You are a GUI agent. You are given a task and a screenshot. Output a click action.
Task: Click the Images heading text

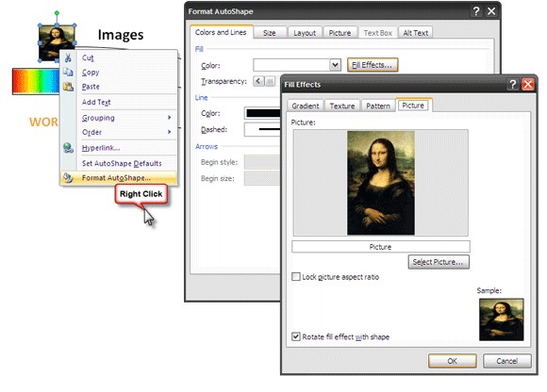(x=121, y=35)
